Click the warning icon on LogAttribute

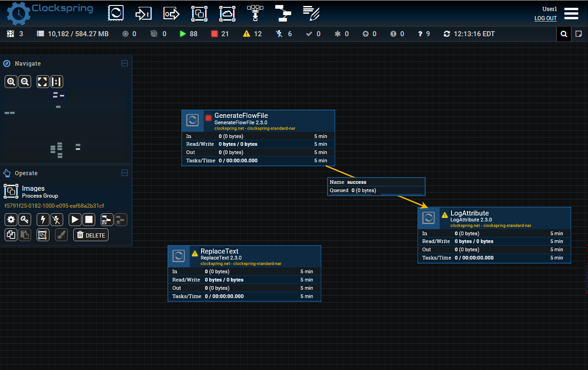(x=445, y=215)
